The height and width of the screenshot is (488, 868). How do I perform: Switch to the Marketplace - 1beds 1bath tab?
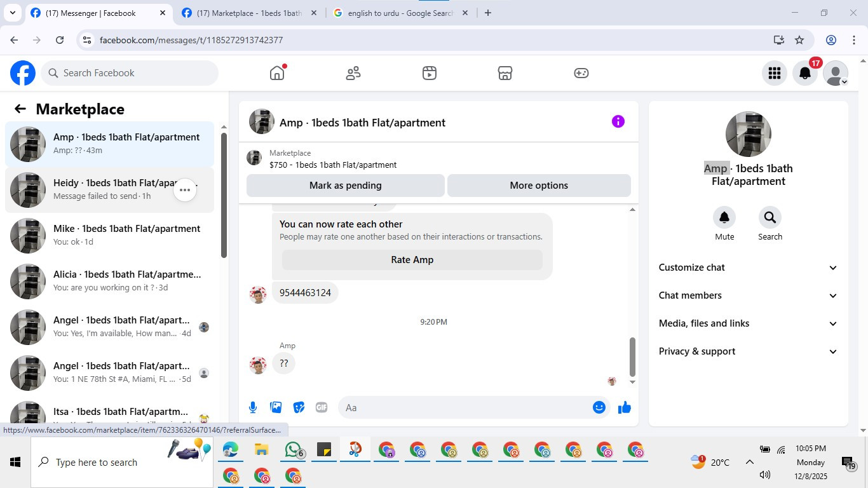click(249, 13)
